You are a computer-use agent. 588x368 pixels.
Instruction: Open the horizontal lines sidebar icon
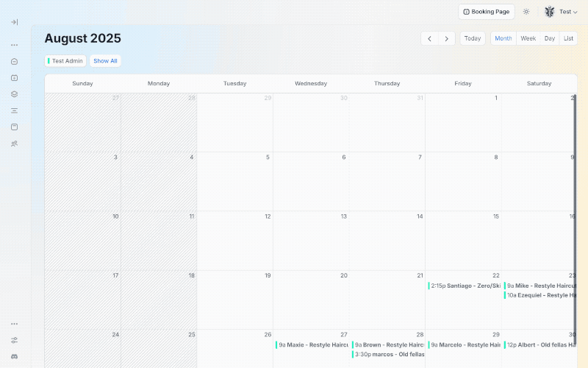coord(14,111)
